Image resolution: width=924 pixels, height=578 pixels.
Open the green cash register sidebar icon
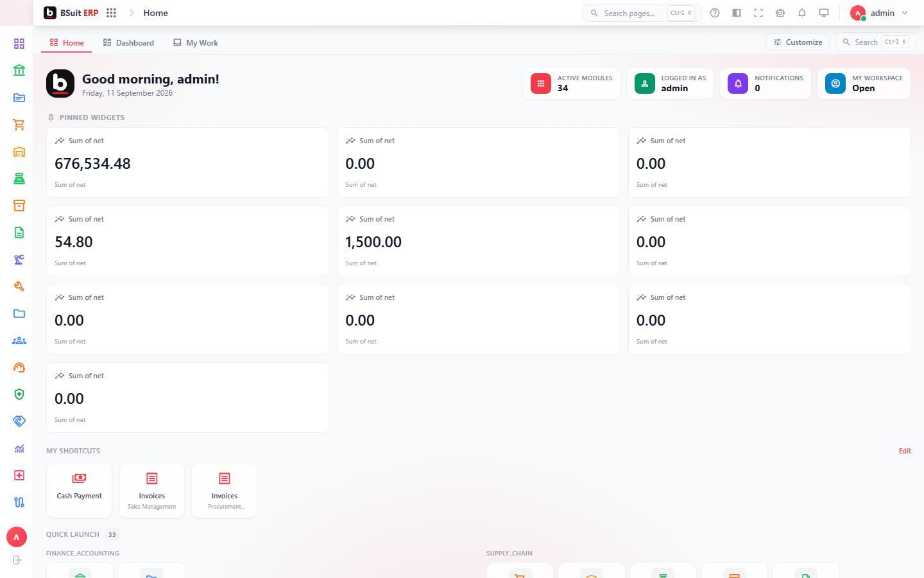[x=19, y=179]
